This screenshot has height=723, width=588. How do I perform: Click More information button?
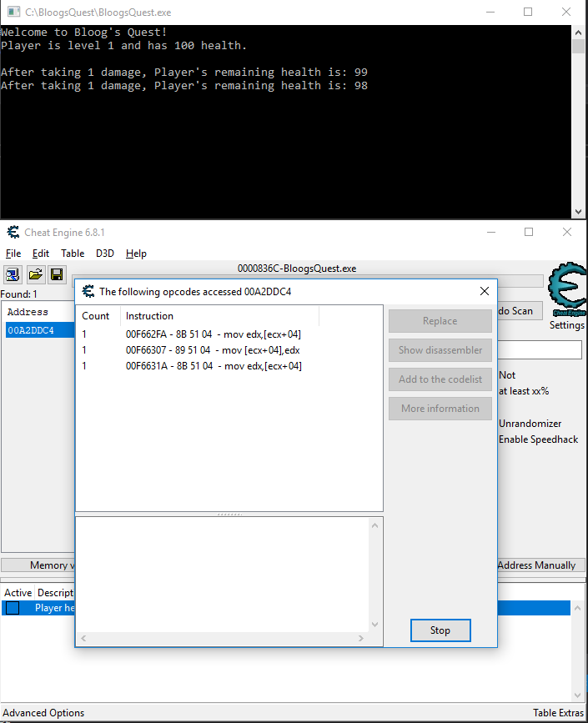coord(440,409)
